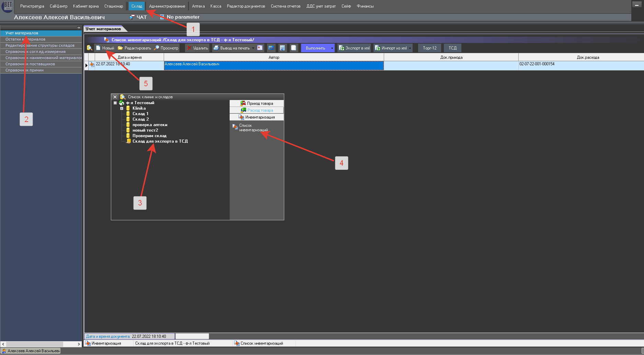Viewport: 644px width, 355px height.
Task: Open the Выполнить dropdown arrow
Action: tap(332, 48)
